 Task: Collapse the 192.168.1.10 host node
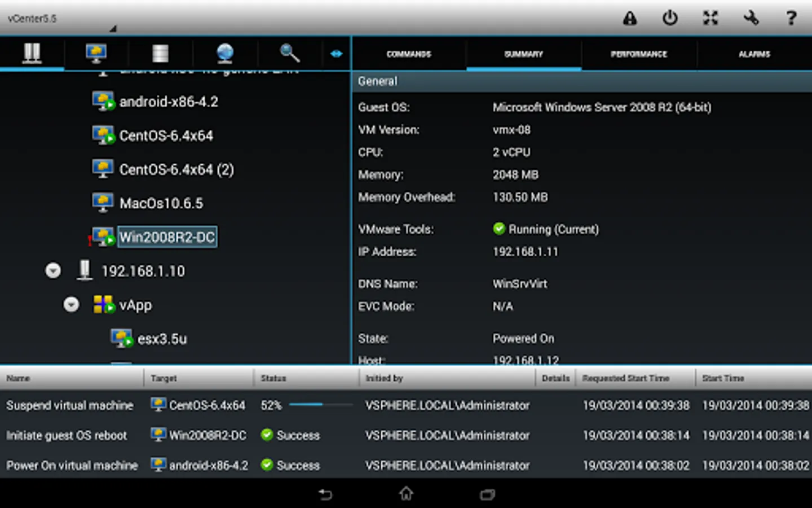coord(53,271)
